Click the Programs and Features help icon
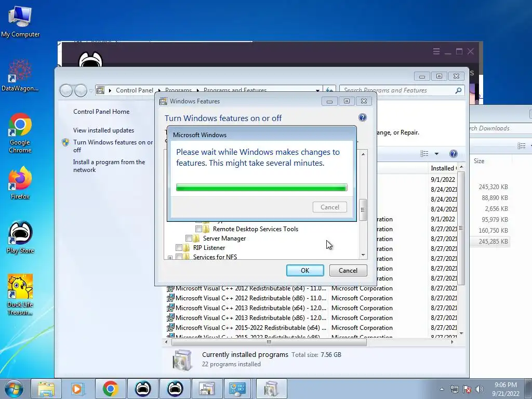 click(x=453, y=154)
